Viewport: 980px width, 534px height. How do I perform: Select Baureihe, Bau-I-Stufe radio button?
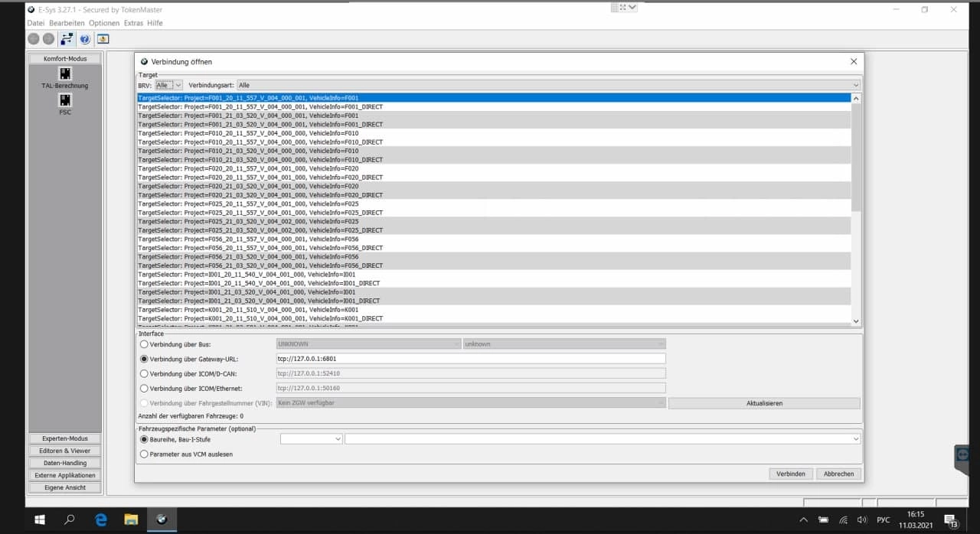[144, 439]
